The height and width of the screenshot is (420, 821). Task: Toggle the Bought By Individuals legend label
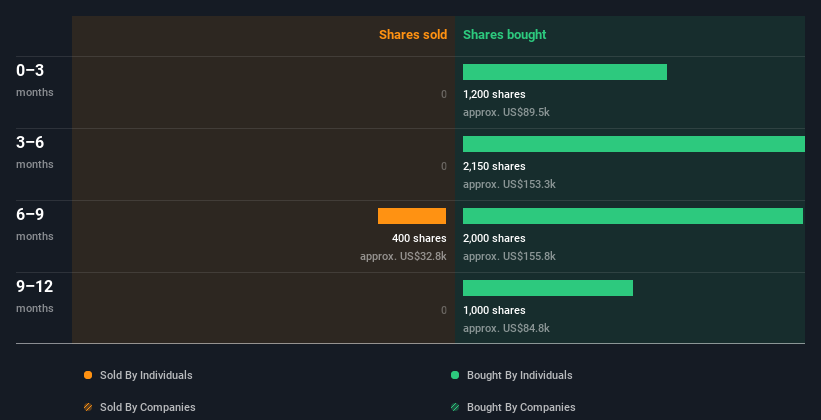pyautogui.click(x=519, y=375)
